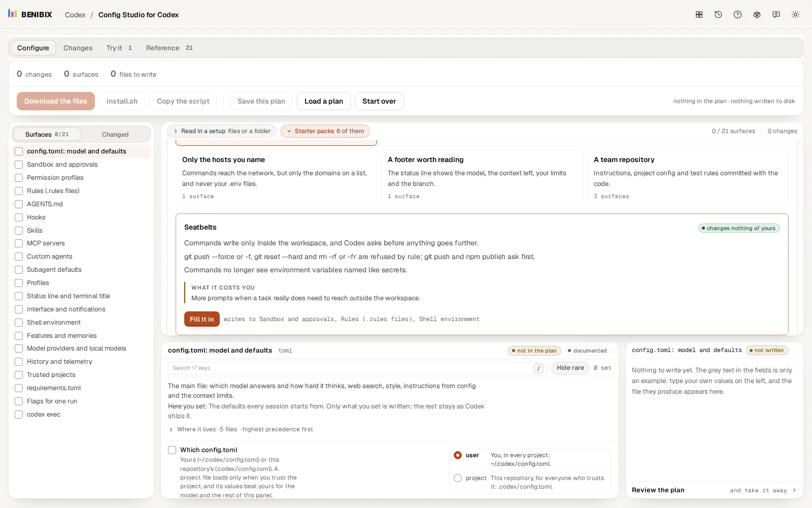Open the Try it tab
Image resolution: width=812 pixels, height=508 pixels.
tap(119, 48)
